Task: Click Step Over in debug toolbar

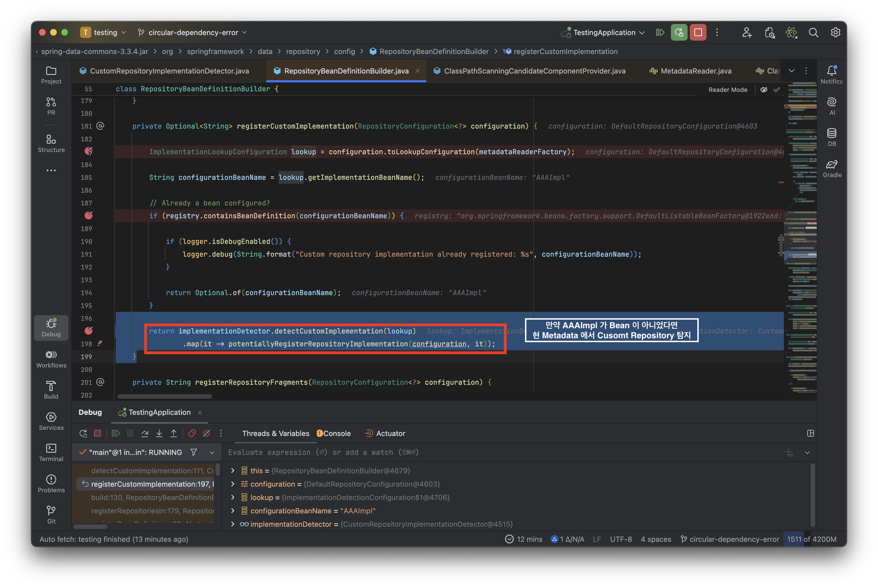Action: tap(145, 433)
